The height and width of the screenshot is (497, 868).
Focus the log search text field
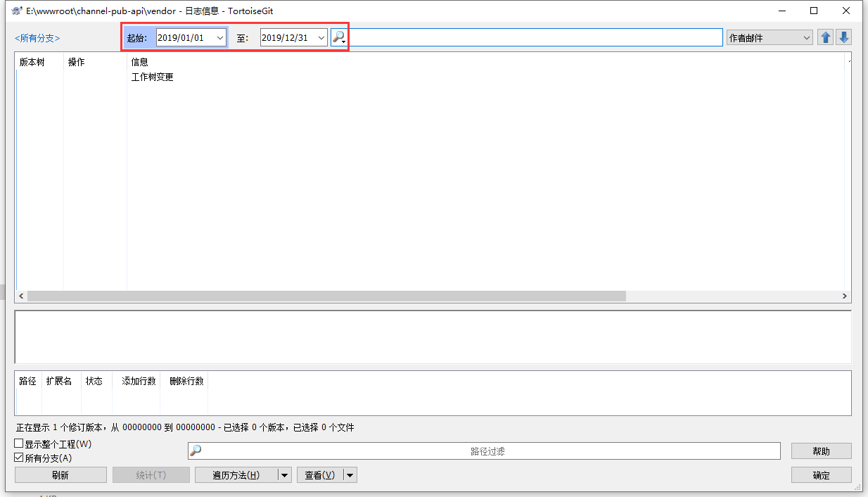pyautogui.click(x=535, y=38)
